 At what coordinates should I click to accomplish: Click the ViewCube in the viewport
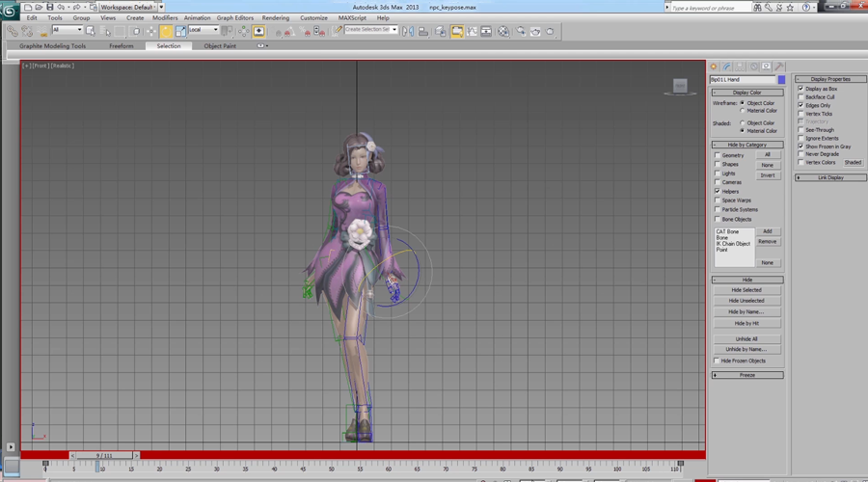click(680, 87)
